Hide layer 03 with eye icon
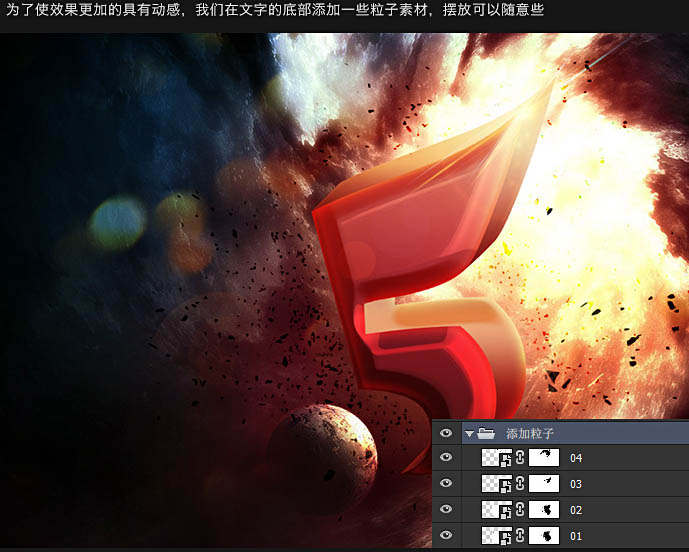This screenshot has width=689, height=552. [x=446, y=483]
